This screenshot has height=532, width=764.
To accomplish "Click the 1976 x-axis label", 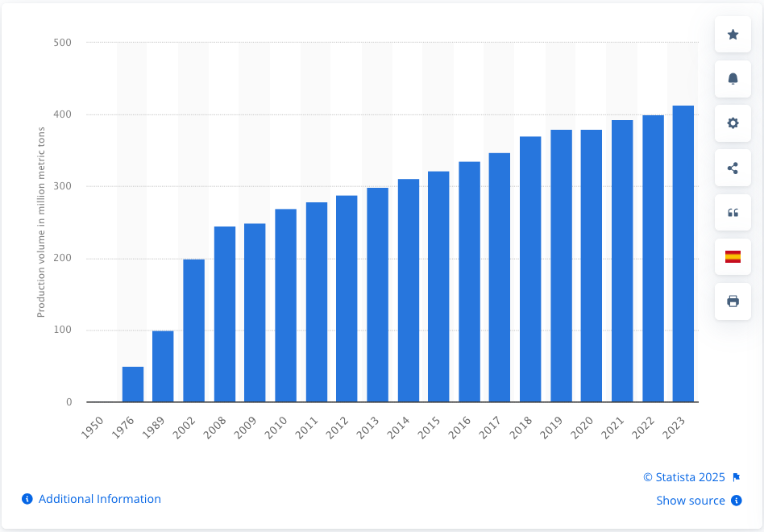I will coord(123,427).
